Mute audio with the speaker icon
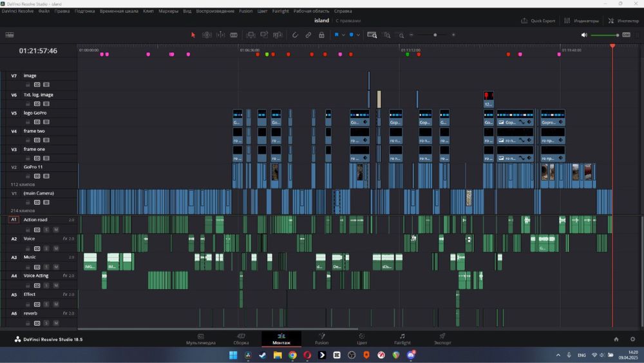 click(584, 35)
